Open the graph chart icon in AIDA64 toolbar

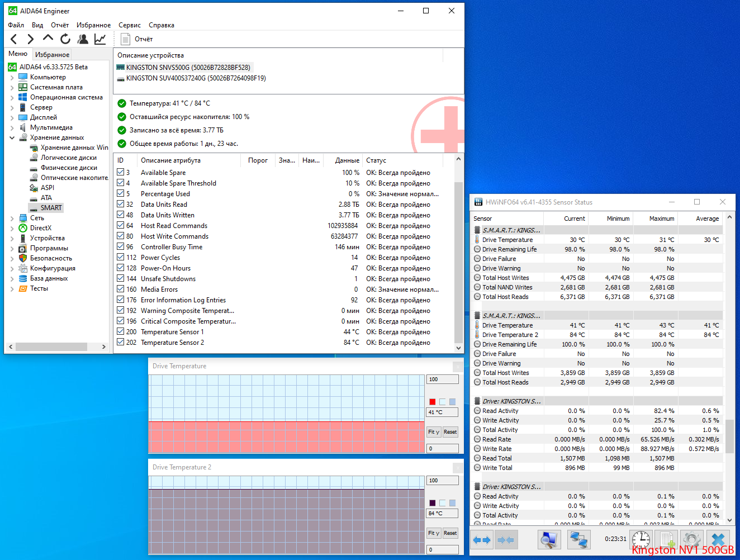(x=100, y=39)
